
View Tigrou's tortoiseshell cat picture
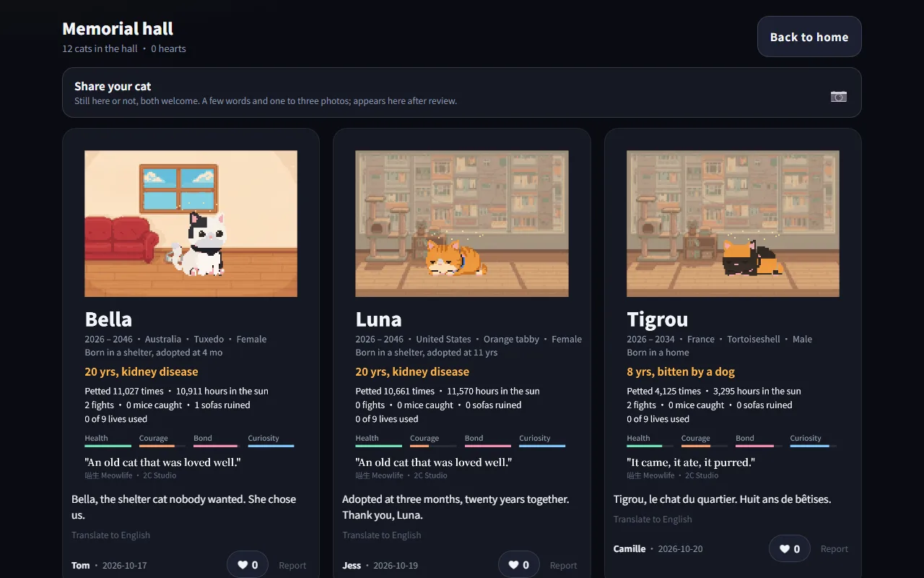[x=733, y=223]
